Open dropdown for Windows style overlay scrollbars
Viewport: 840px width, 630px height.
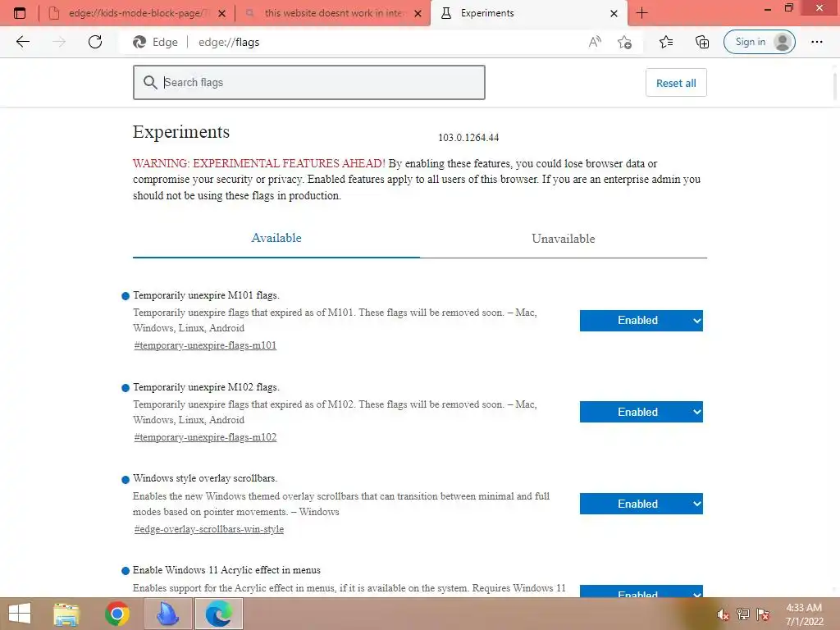[x=641, y=504]
